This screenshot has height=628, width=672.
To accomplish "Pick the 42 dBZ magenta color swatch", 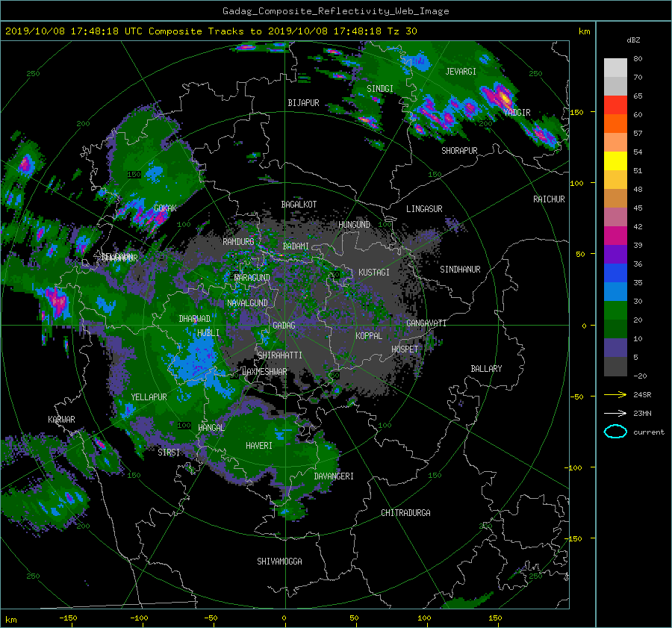I will click(x=615, y=236).
